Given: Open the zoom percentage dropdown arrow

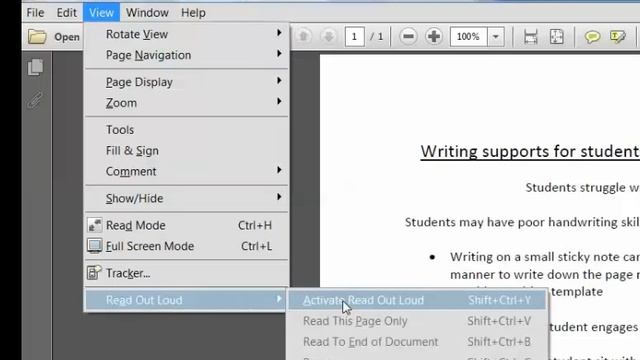Looking at the screenshot, I should point(496,37).
